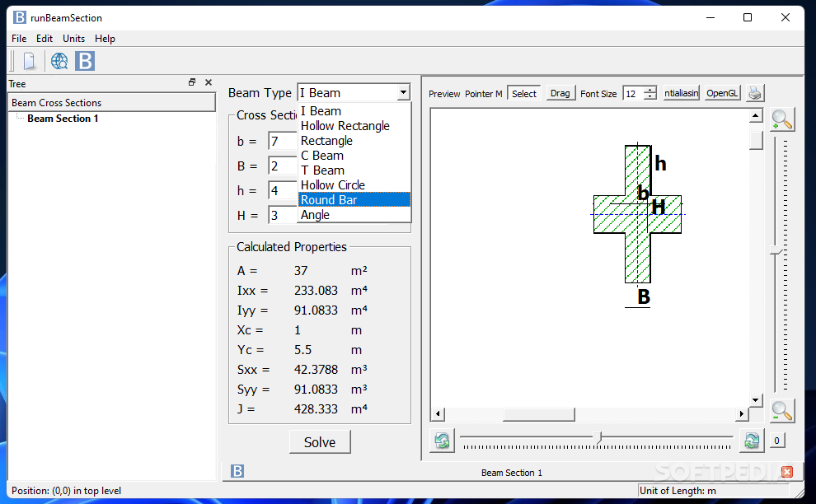Close Beam Section 1 tab with red X
The image size is (816, 504).
click(x=787, y=472)
